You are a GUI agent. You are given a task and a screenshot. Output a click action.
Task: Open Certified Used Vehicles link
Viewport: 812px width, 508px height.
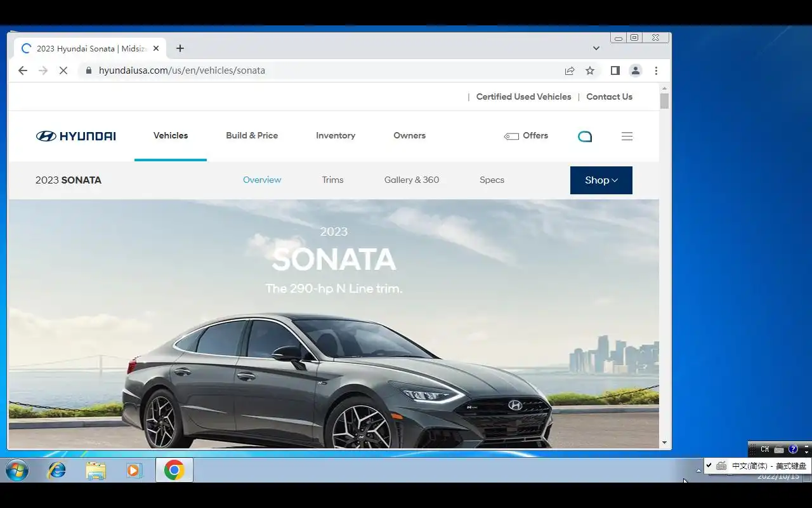pos(523,97)
